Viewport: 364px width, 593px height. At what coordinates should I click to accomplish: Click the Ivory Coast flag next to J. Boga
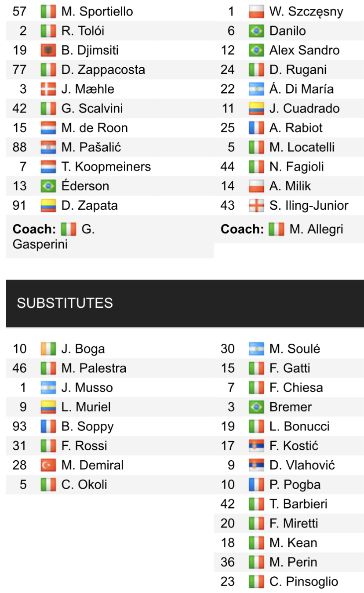pyautogui.click(x=48, y=349)
